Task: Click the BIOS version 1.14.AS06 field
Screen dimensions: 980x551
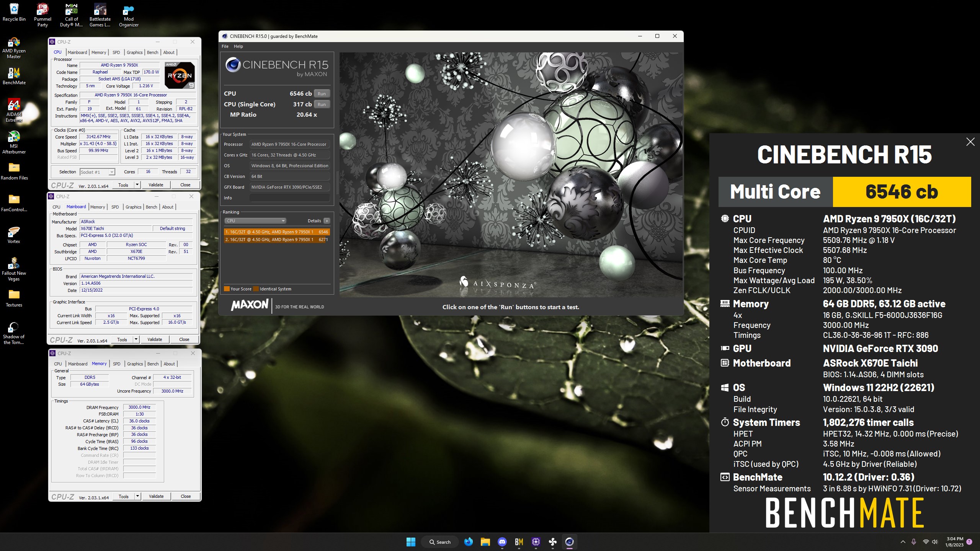Action: (x=136, y=283)
